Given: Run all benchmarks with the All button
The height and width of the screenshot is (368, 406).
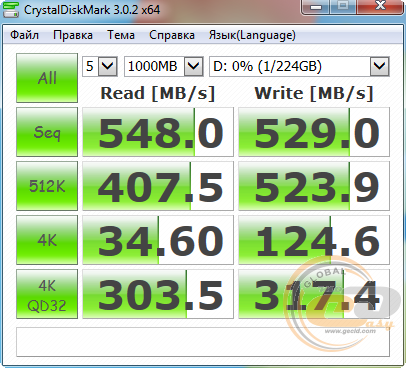Looking at the screenshot, I should tap(47, 78).
